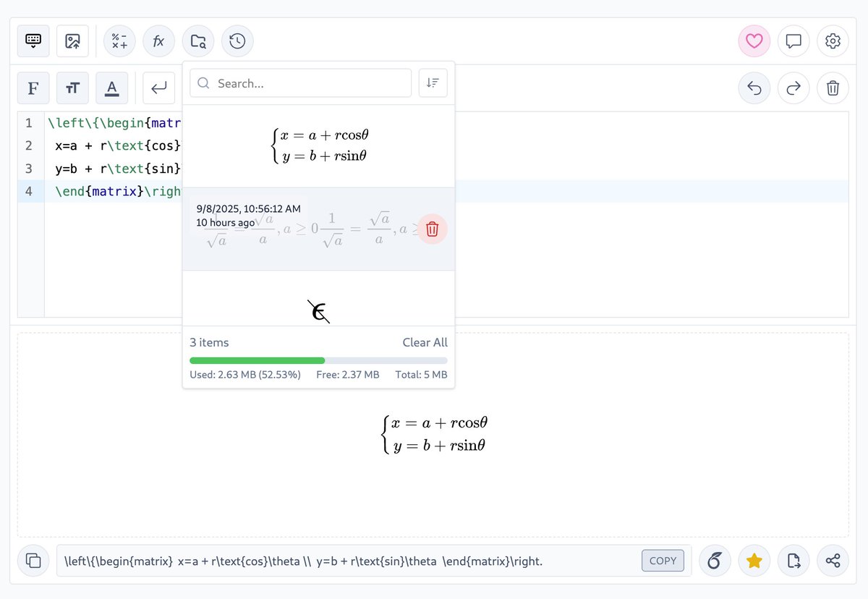The width and height of the screenshot is (868, 599).
Task: Delete the highlighted history entry
Action: 432,229
